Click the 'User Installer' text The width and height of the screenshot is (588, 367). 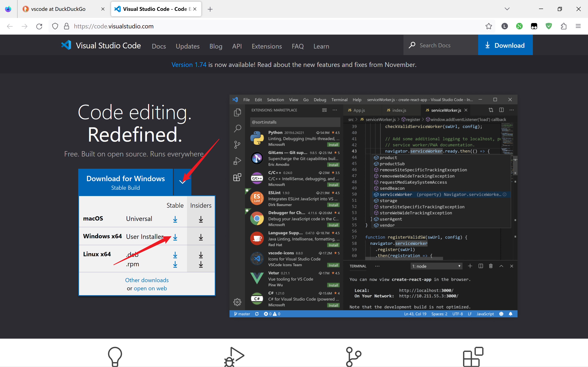[x=145, y=237]
